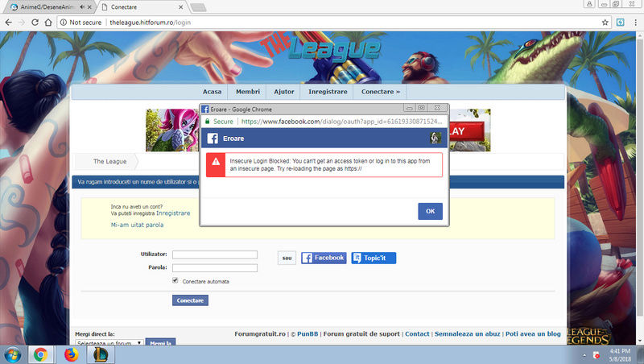Viewport: 644px width, 364px height.
Task: Click the blue Conectare submit button
Action: [x=190, y=300]
